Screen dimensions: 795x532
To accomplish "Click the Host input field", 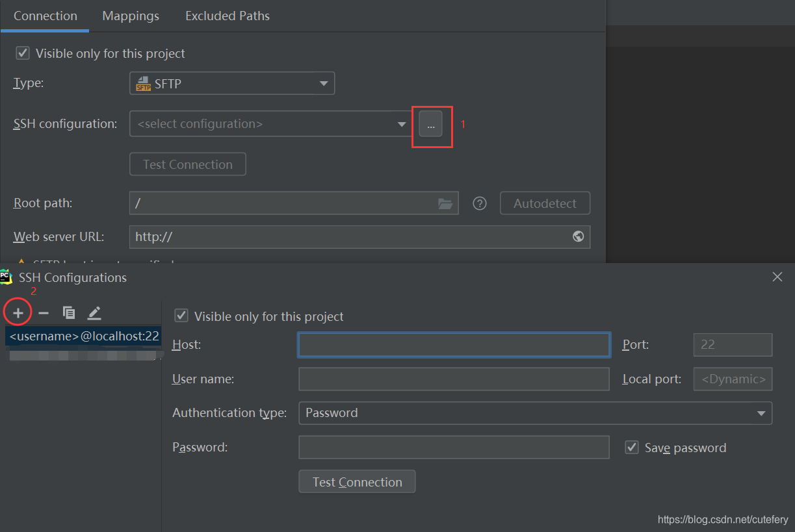I will pos(454,345).
